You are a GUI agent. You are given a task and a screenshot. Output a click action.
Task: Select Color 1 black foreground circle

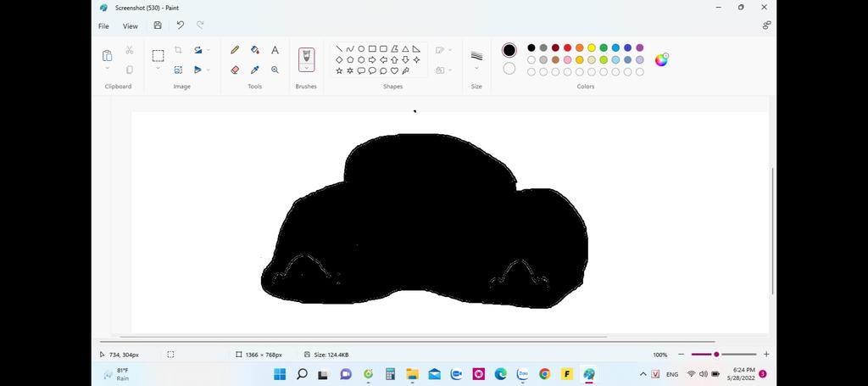[x=509, y=50]
